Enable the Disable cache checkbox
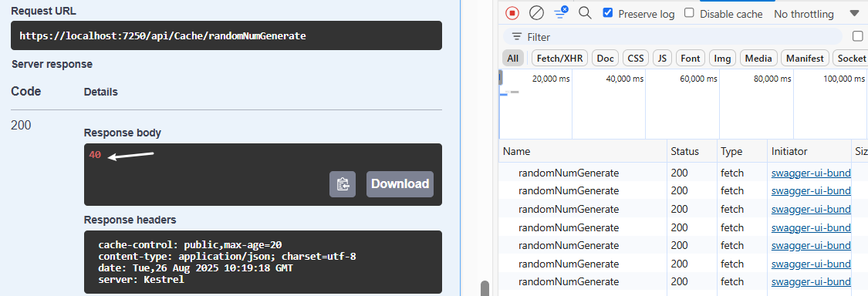 pos(689,13)
